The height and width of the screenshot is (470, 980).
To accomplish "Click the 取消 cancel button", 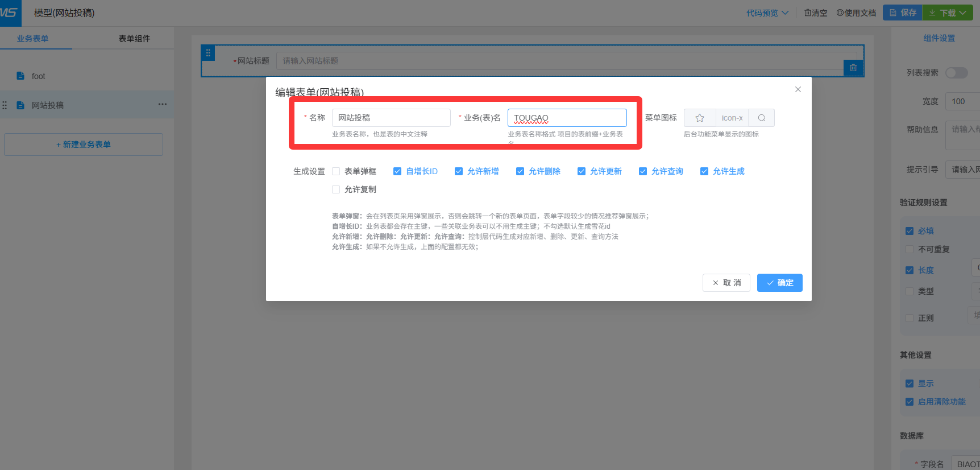I will (x=726, y=283).
